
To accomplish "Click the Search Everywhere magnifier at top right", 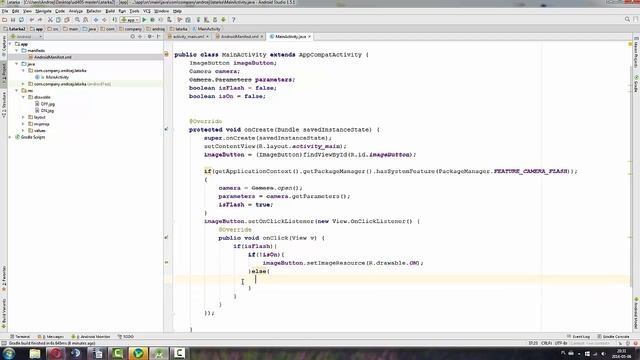I will (x=627, y=20).
